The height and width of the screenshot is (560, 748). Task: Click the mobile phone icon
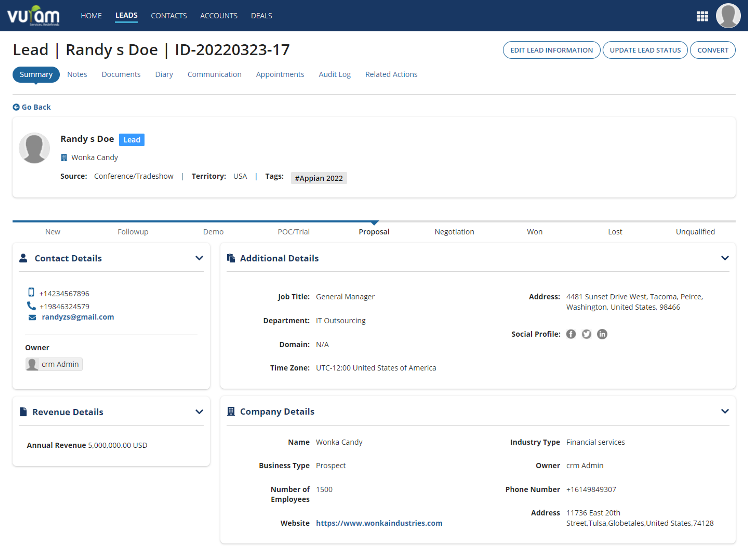(x=31, y=292)
